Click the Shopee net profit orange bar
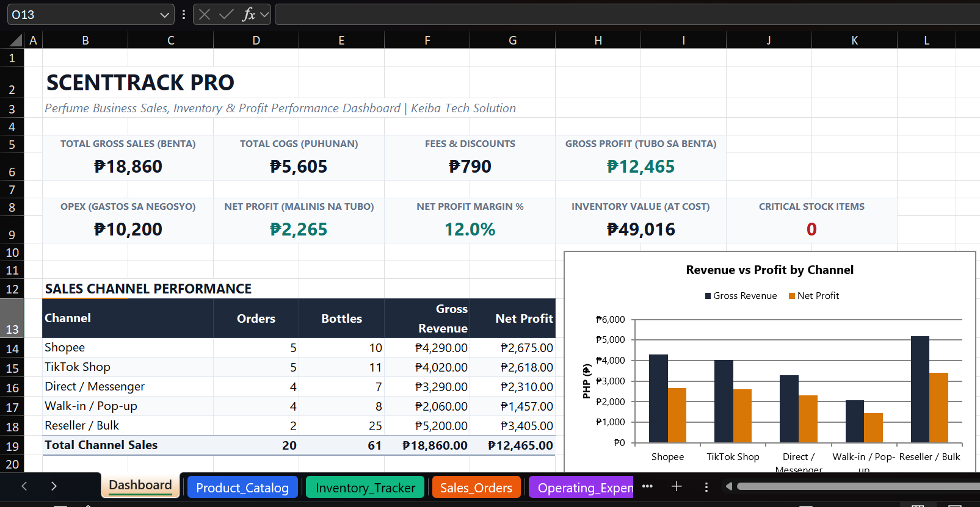Screen dimensions: 980x507 coord(677,415)
